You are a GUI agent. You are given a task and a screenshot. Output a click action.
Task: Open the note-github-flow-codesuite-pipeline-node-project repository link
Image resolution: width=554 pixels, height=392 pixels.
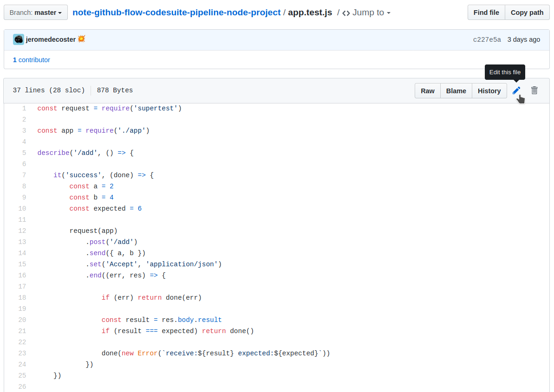click(176, 13)
